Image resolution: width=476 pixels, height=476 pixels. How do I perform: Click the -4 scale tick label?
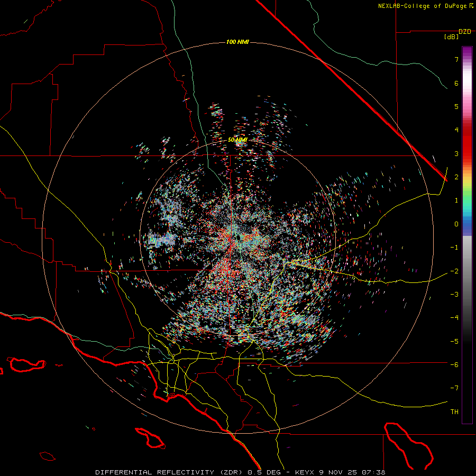coord(454,318)
